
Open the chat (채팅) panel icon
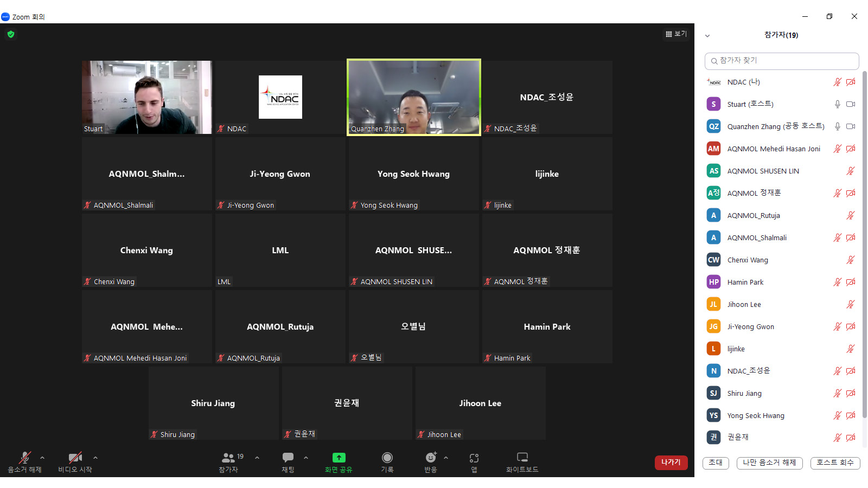pos(288,458)
